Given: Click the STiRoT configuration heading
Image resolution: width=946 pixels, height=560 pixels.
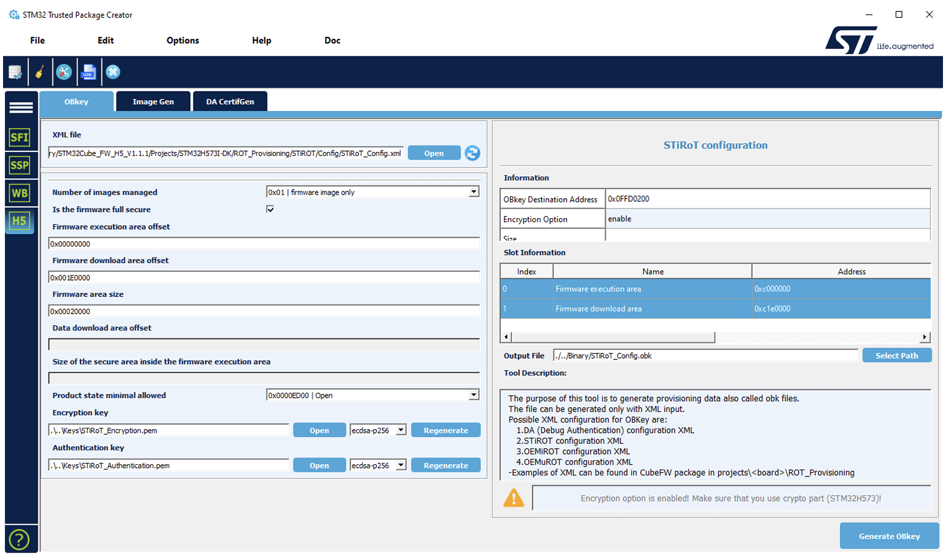Looking at the screenshot, I should coord(716,145).
